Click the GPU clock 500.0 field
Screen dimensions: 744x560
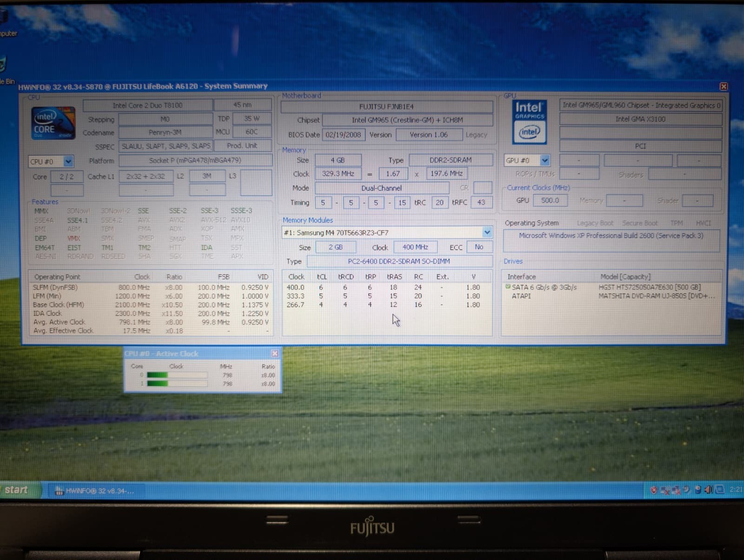[550, 200]
